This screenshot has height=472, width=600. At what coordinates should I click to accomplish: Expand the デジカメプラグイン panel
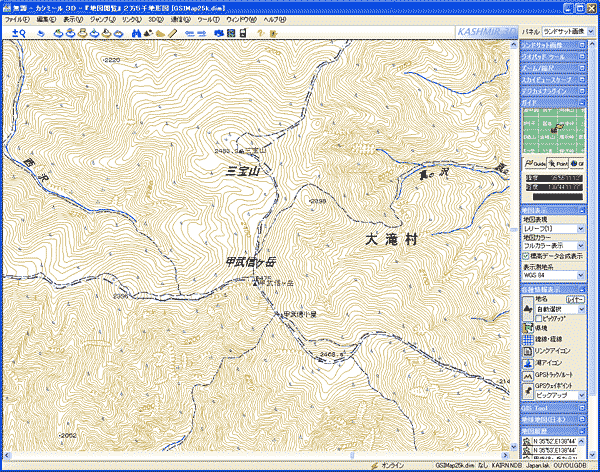582,91
